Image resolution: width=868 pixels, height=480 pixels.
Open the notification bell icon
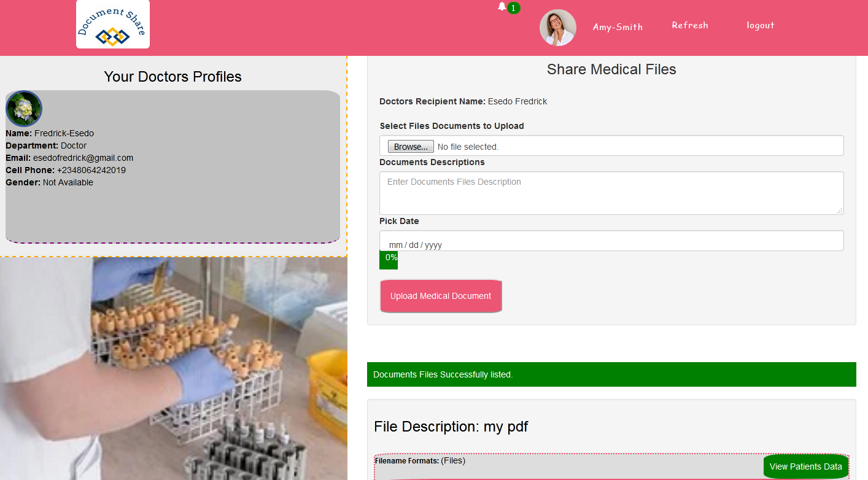point(502,7)
